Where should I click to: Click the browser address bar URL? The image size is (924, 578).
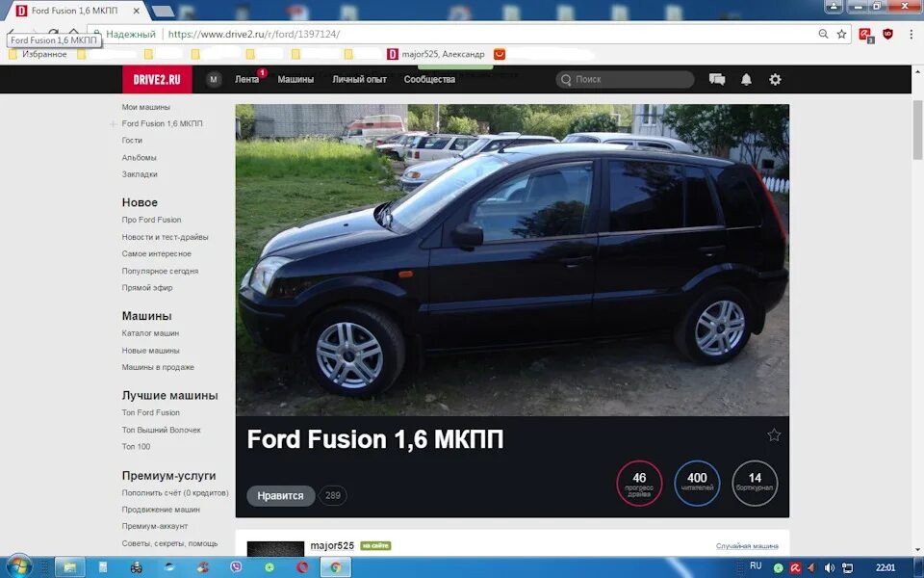(x=254, y=35)
